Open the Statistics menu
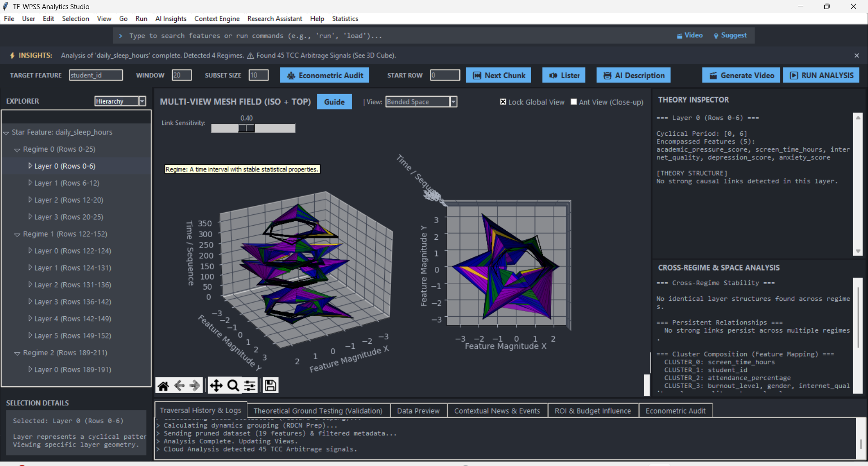The image size is (868, 466). [x=345, y=19]
